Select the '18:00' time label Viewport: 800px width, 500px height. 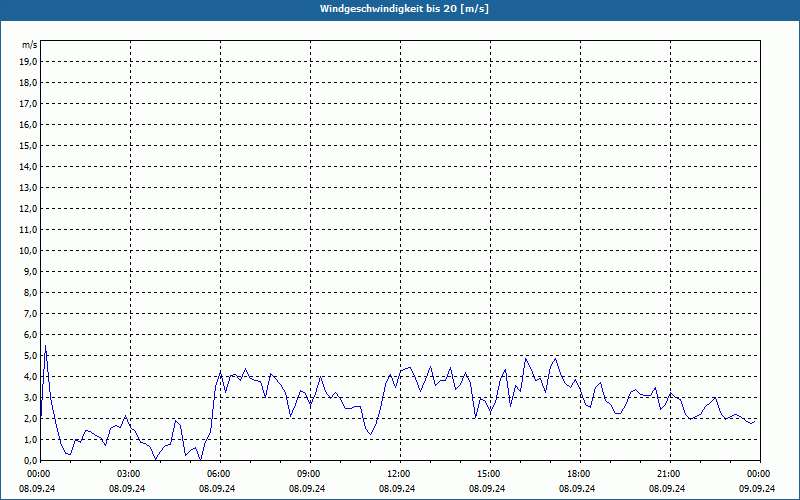(581, 474)
